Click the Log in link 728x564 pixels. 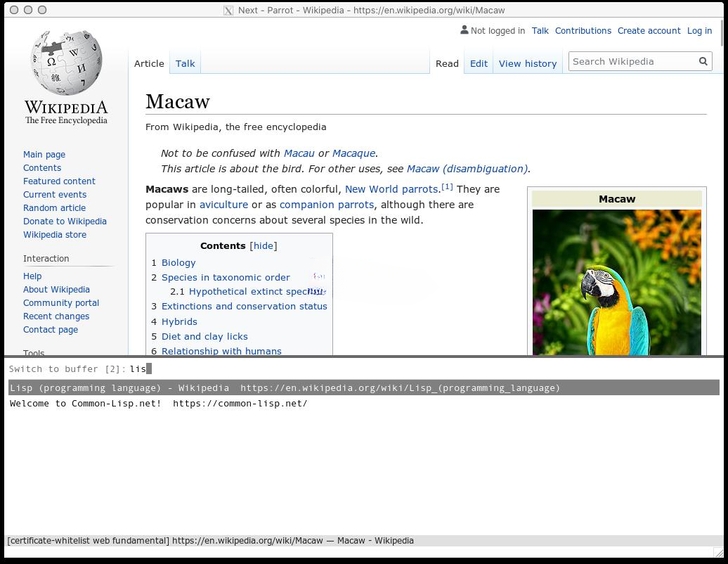click(x=699, y=31)
